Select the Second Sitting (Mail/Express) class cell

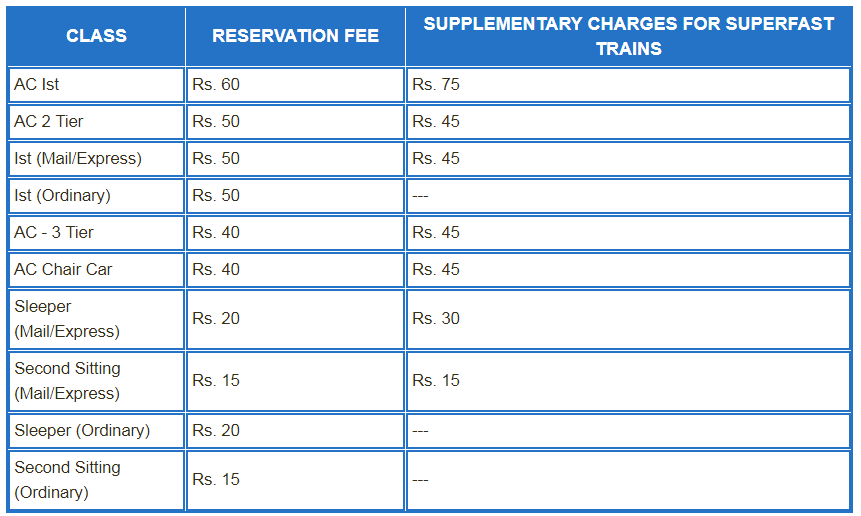(96, 381)
